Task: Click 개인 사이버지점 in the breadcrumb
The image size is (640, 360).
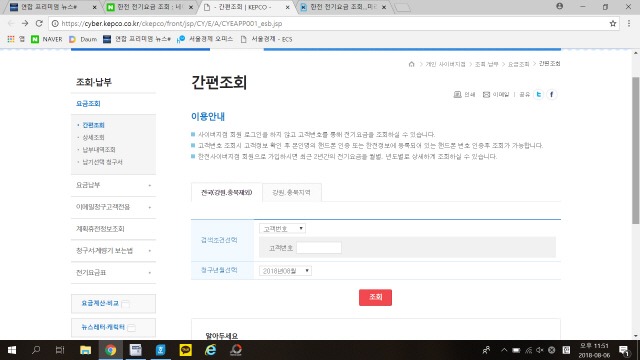Action: pos(445,64)
